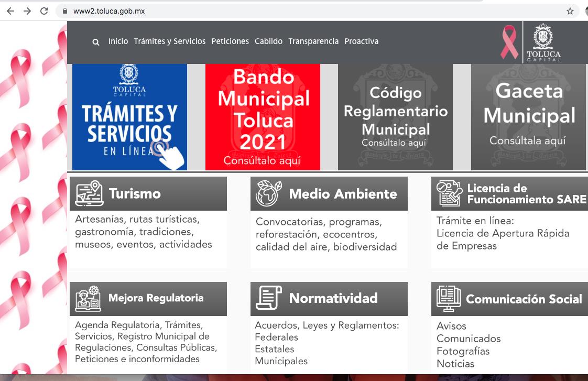This screenshot has height=381, width=588.
Task: Click 'Licencia de Apertura Rápida' text
Action: [x=503, y=233]
